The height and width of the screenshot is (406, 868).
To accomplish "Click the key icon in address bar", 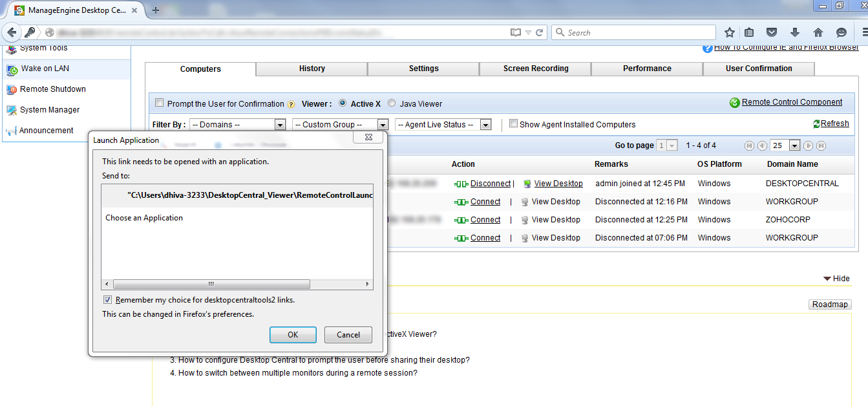I will (x=30, y=32).
